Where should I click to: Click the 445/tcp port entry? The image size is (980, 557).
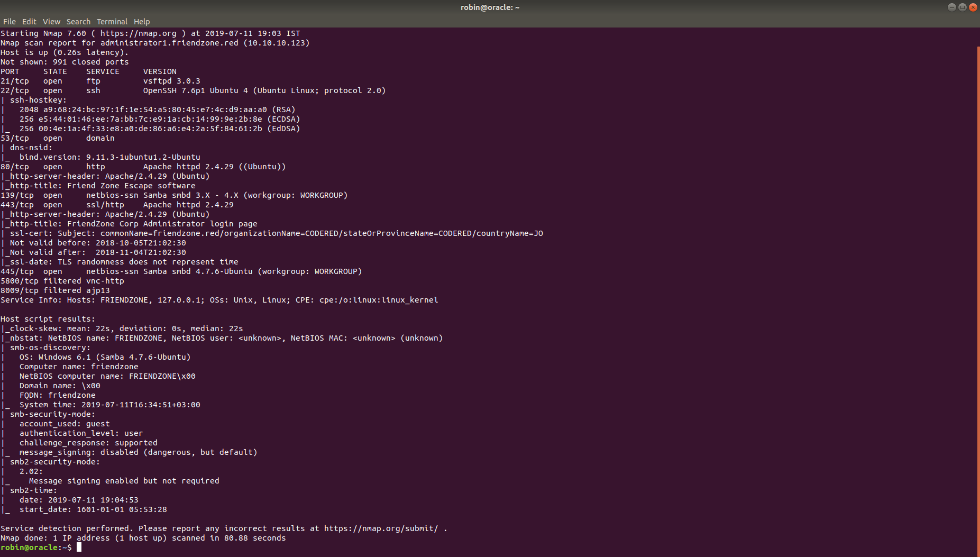17,271
